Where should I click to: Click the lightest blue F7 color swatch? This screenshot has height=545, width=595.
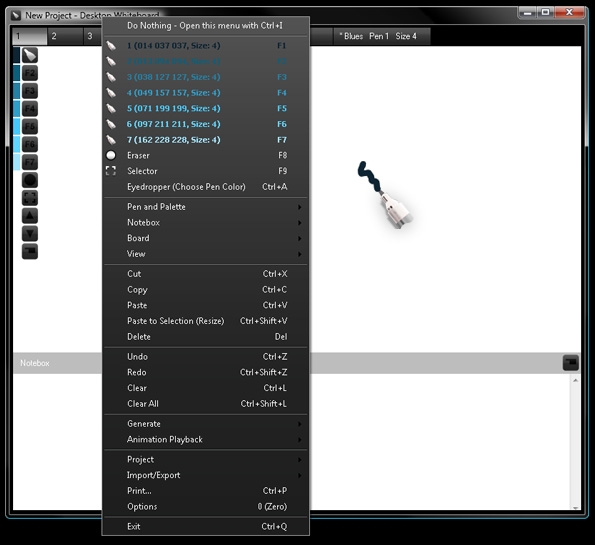click(x=17, y=162)
